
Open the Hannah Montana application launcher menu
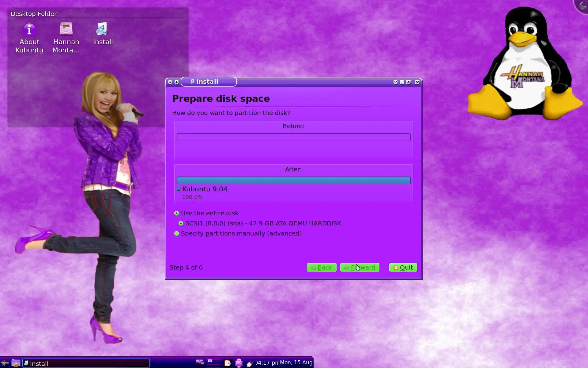click(5, 363)
